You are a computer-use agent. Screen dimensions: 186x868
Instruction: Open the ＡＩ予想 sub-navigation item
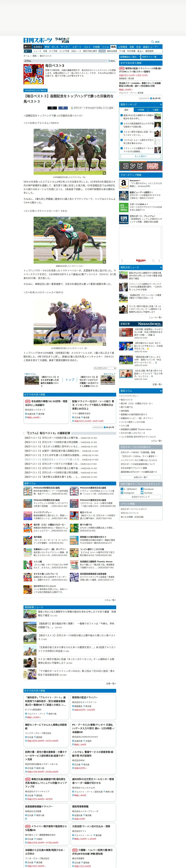[53, 51]
